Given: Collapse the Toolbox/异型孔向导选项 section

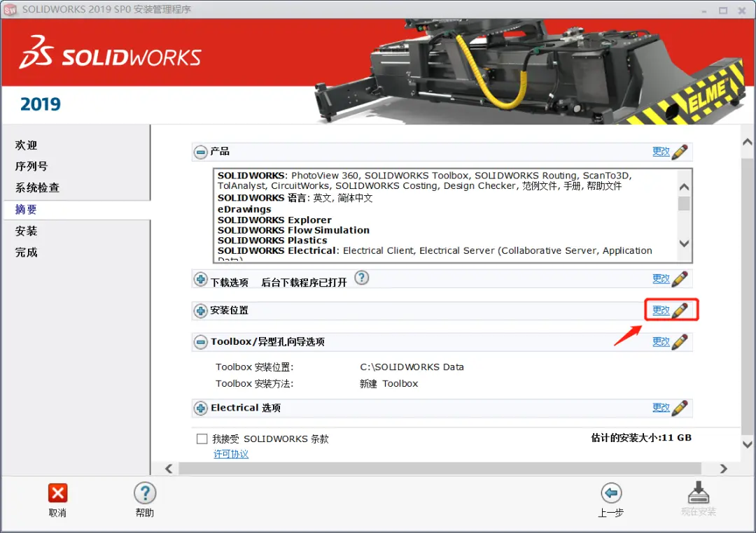Looking at the screenshot, I should (201, 342).
